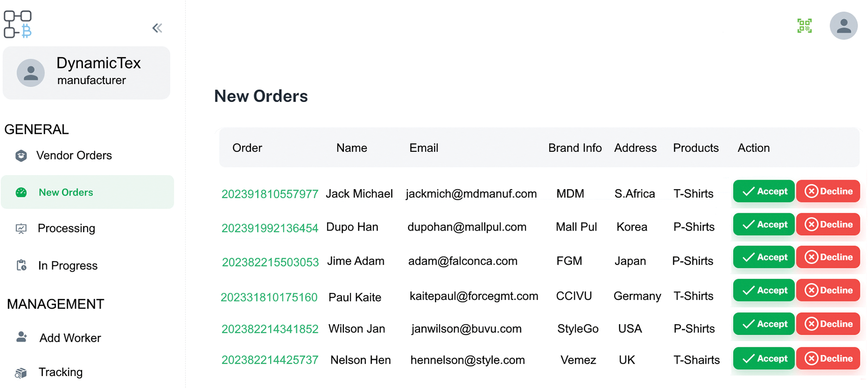Click the In Progress clipboard icon
Viewport: 868px width, 388px height.
21,265
